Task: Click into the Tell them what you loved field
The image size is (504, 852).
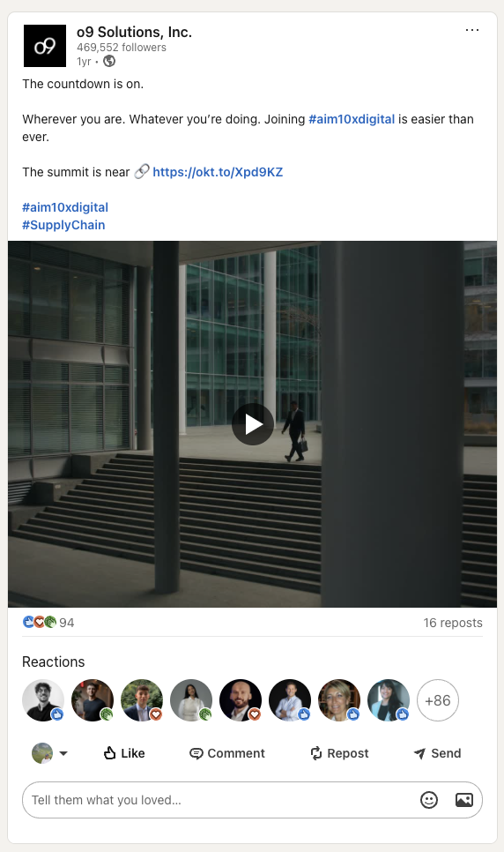Action: tap(218, 800)
